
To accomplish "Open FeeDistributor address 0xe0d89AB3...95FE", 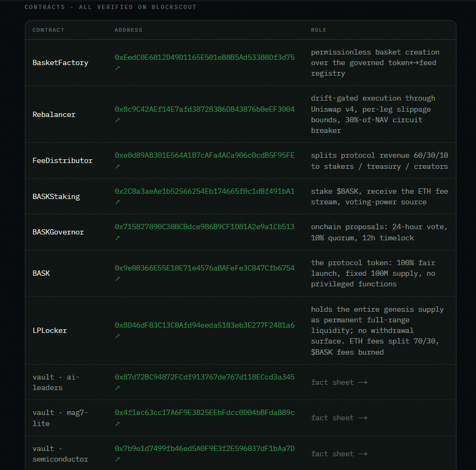I will coord(205,156).
